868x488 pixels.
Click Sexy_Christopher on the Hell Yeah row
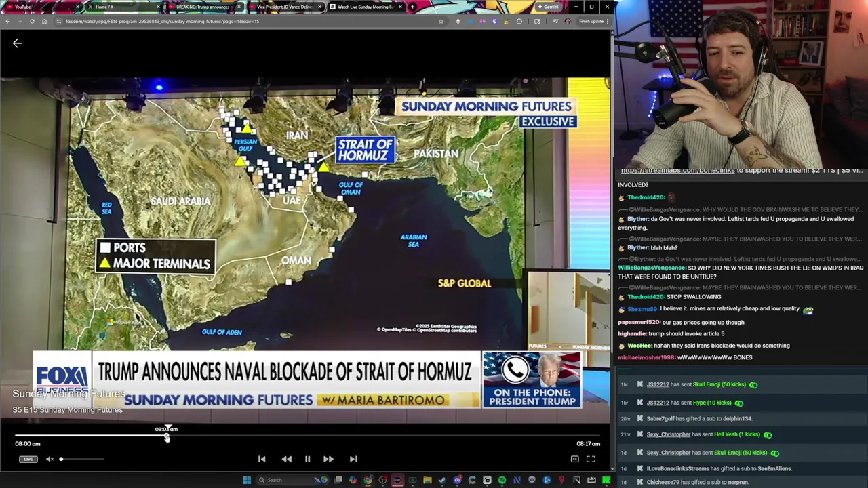coord(668,434)
